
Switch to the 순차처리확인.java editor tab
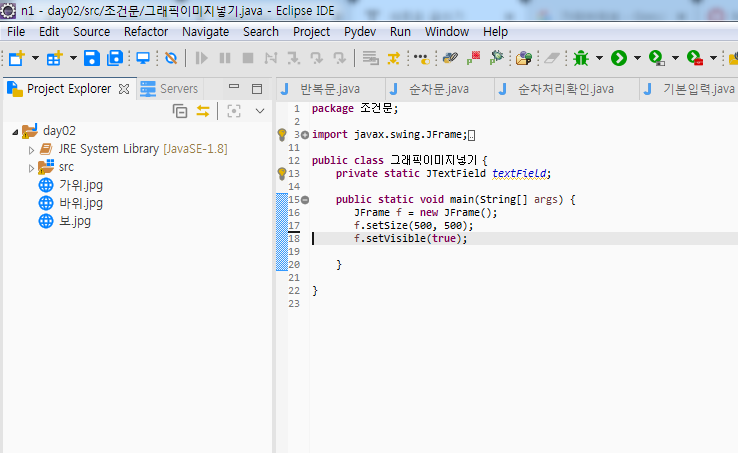click(x=566, y=89)
